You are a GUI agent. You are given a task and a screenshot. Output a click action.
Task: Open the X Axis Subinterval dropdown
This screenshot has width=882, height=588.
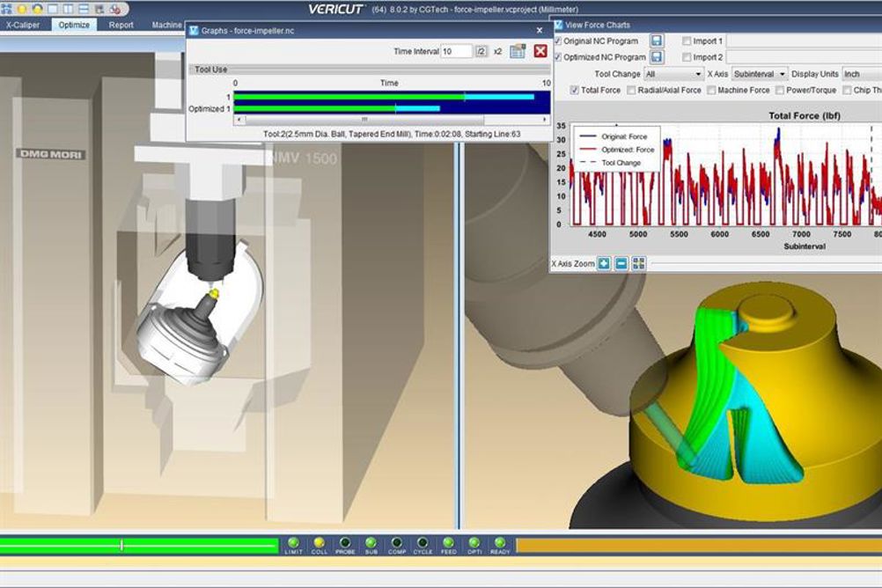coord(760,74)
